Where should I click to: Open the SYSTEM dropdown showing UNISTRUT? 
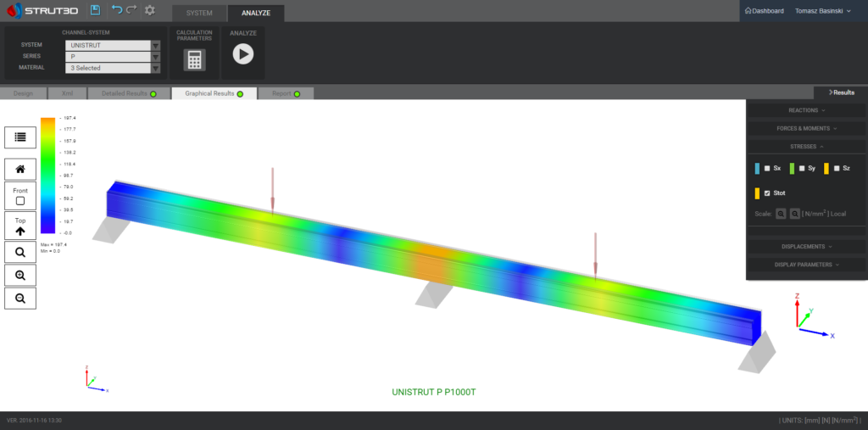tap(113, 46)
